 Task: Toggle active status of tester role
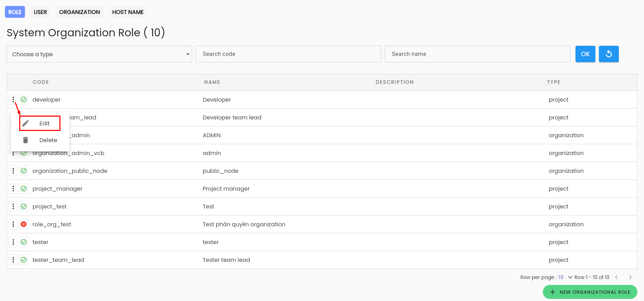coord(24,242)
